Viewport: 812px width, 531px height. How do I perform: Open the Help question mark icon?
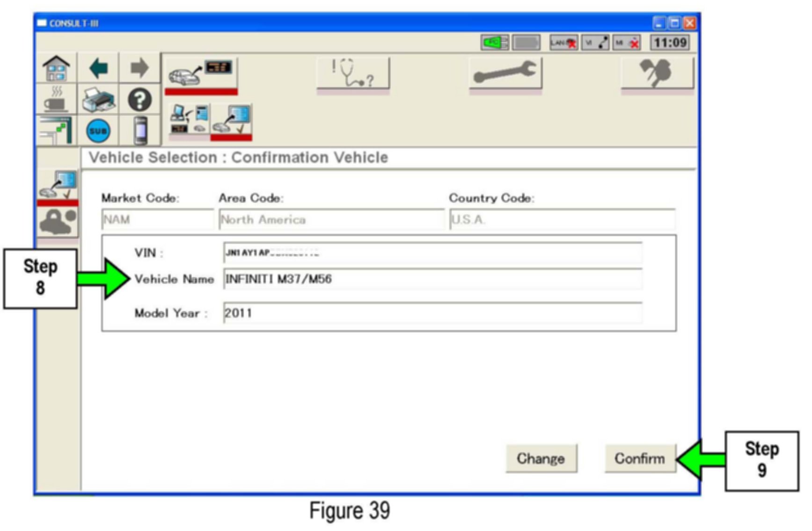tap(139, 99)
